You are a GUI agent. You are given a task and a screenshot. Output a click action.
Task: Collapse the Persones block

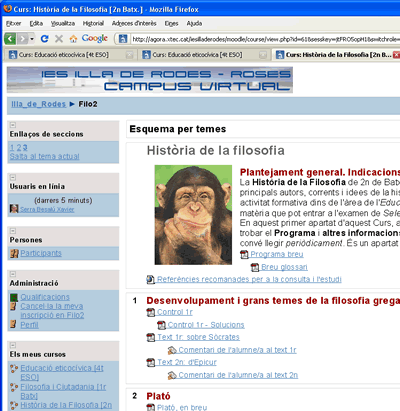coord(13,231)
